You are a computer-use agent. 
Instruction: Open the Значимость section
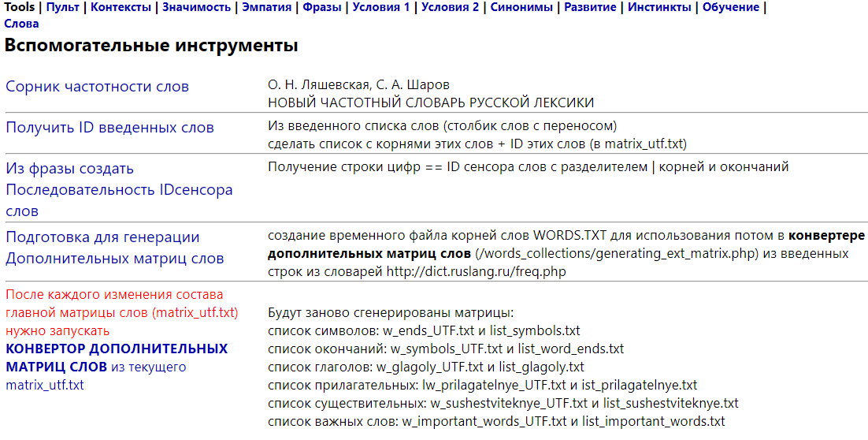[197, 7]
